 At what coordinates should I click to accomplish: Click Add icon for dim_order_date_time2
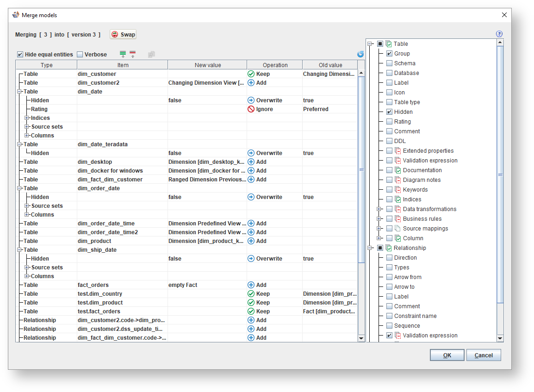pyautogui.click(x=251, y=232)
